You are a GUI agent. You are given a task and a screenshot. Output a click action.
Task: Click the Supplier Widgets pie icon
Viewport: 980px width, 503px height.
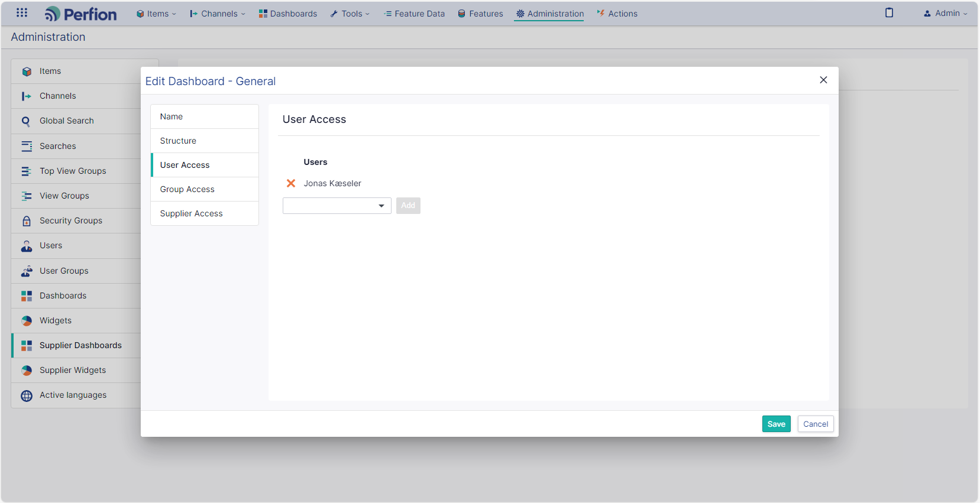27,371
